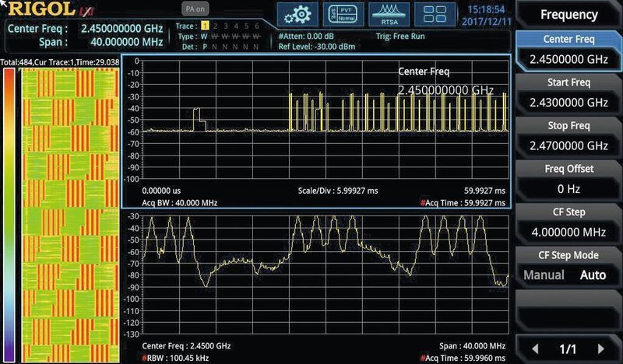Go to next menu page arrow
This screenshot has height=364, width=623.
(x=600, y=349)
